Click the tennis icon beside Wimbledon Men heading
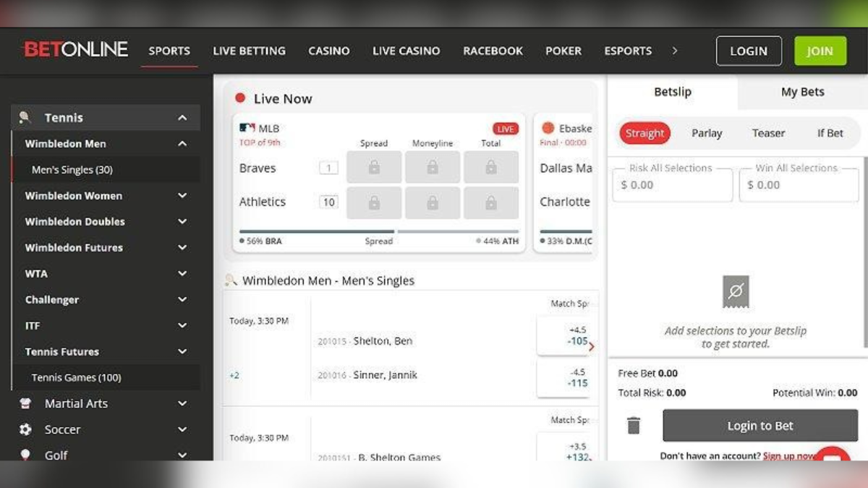This screenshot has height=488, width=868. coord(231,281)
